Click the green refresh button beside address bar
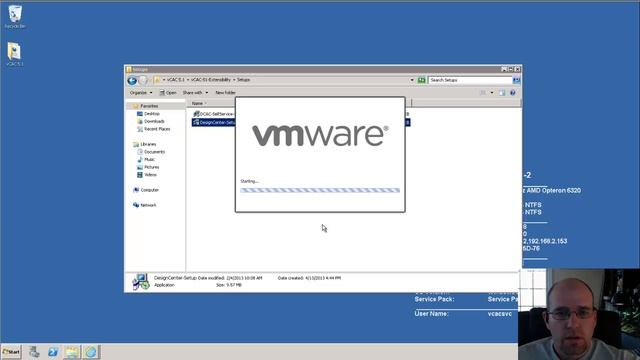 (x=422, y=80)
